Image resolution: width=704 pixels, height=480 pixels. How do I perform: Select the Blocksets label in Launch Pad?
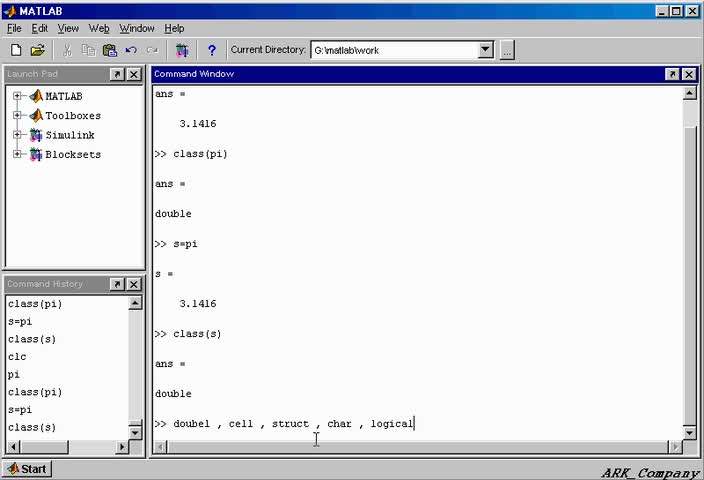coord(73,154)
